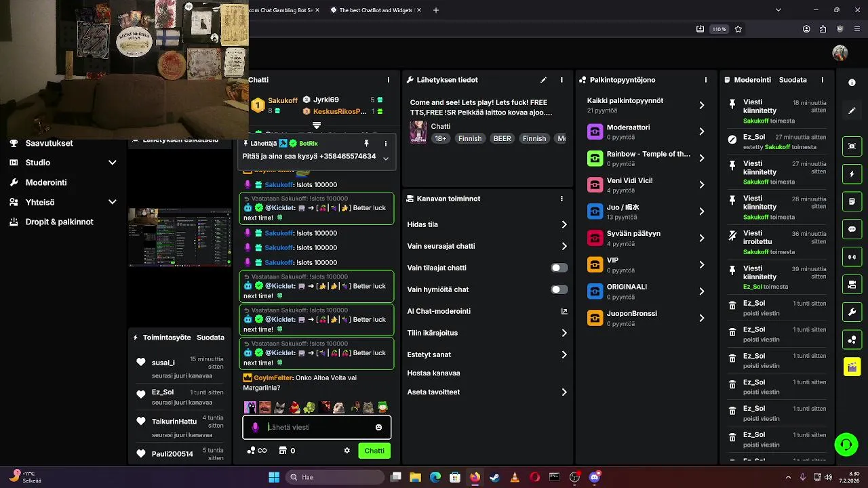Open channel points balance icon under chat
Screen dimensions: 868x488
coord(257,451)
